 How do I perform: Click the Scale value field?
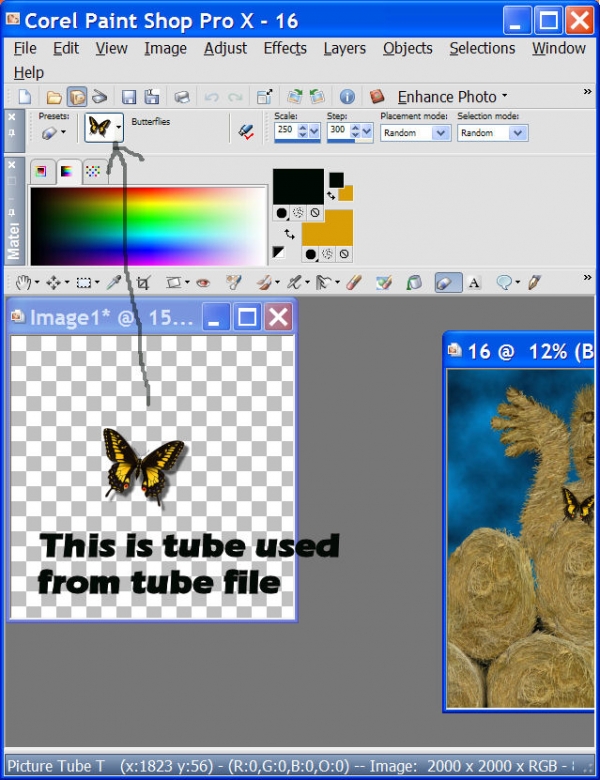285,130
